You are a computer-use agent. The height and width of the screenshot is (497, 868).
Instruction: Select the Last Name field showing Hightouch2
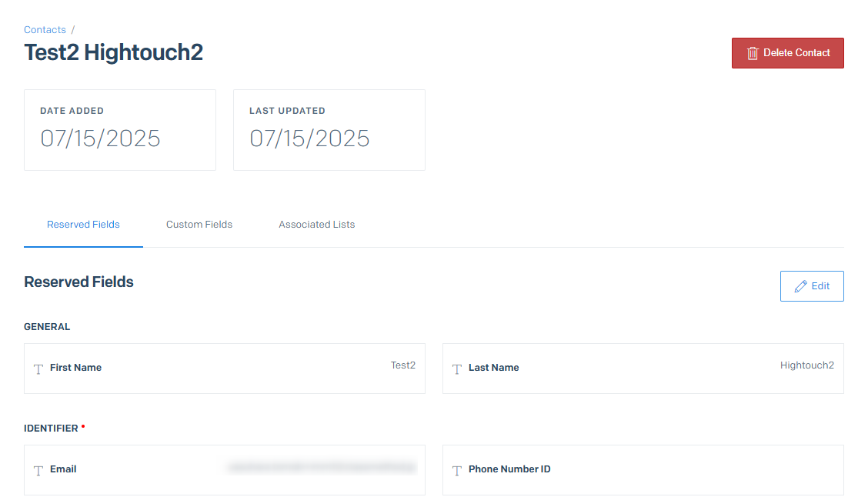click(643, 369)
